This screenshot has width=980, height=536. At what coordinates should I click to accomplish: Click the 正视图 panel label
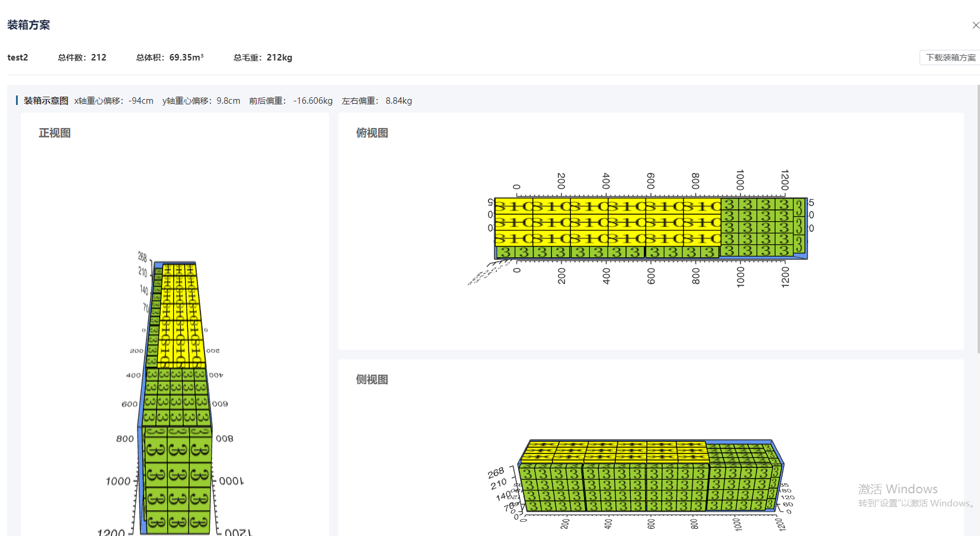pos(55,133)
